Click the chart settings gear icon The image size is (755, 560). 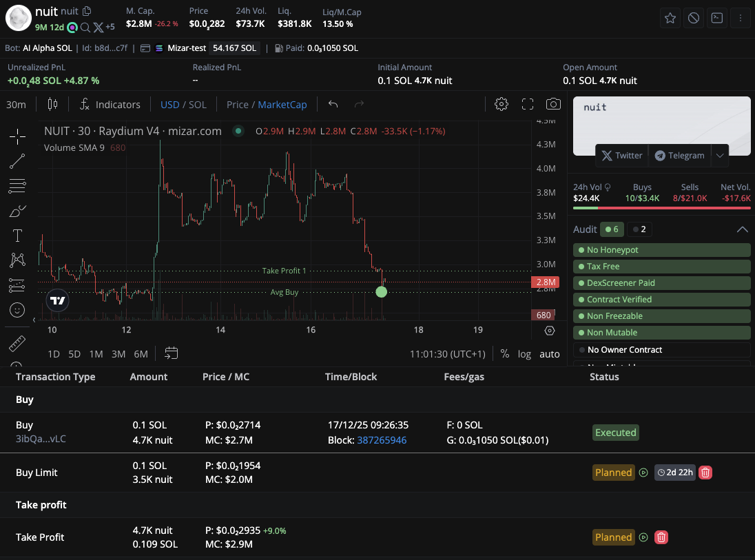[501, 104]
